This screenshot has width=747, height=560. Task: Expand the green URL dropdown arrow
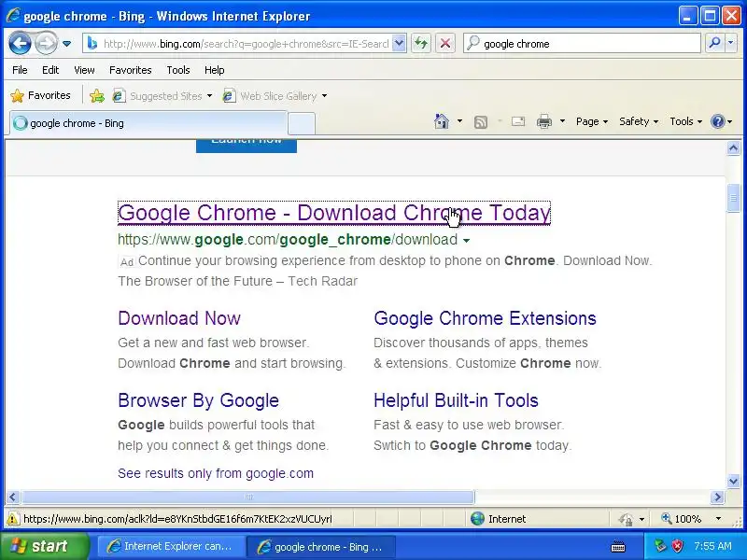pos(466,241)
